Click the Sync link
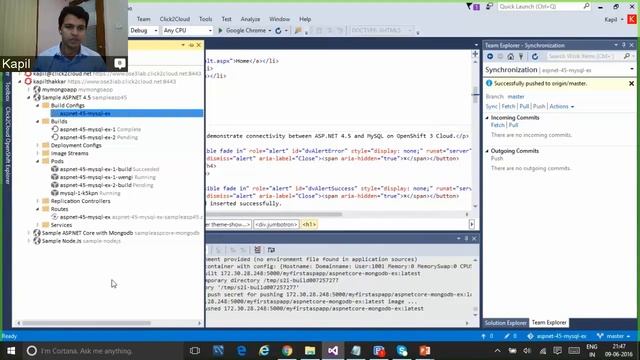 pyautogui.click(x=491, y=107)
